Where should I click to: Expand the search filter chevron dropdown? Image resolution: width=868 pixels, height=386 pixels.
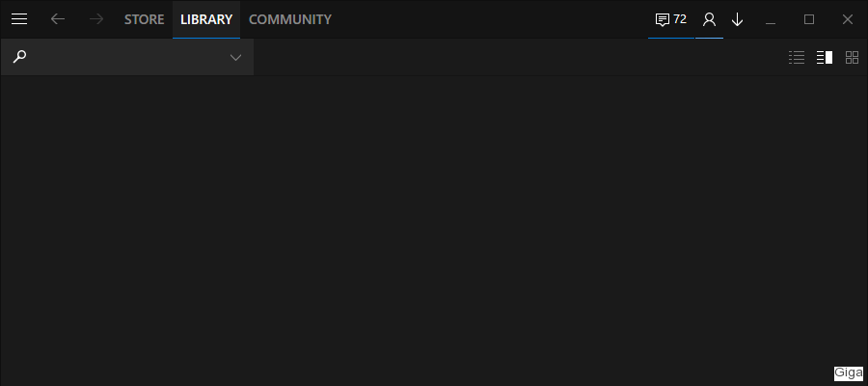pos(236,57)
